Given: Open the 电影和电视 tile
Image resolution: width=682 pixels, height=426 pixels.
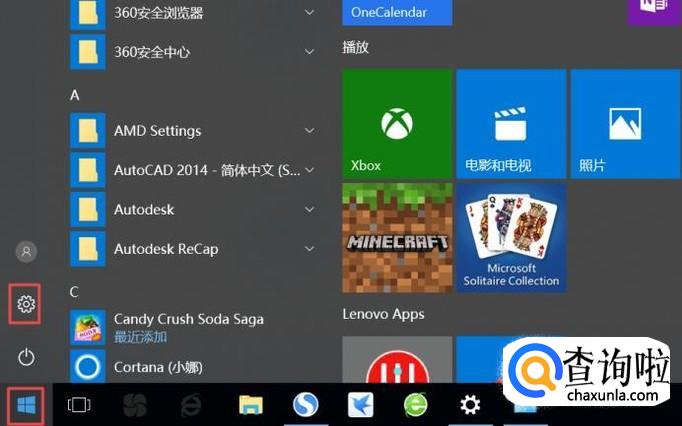Looking at the screenshot, I should pos(511,123).
